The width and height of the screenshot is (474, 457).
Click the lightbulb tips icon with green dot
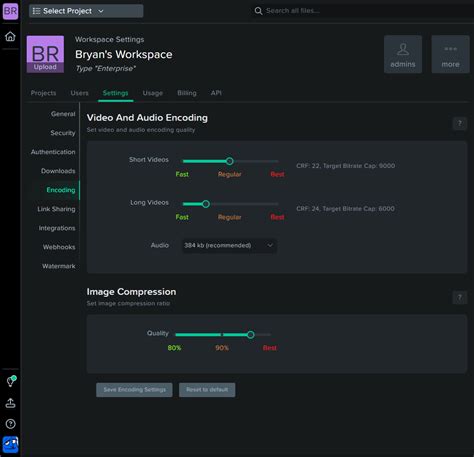tap(11, 381)
